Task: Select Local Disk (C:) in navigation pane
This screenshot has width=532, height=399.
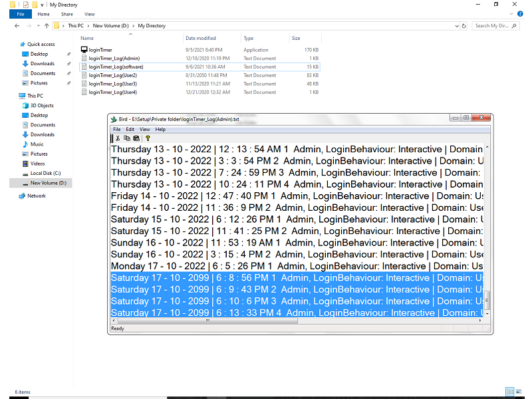Action: 45,173
